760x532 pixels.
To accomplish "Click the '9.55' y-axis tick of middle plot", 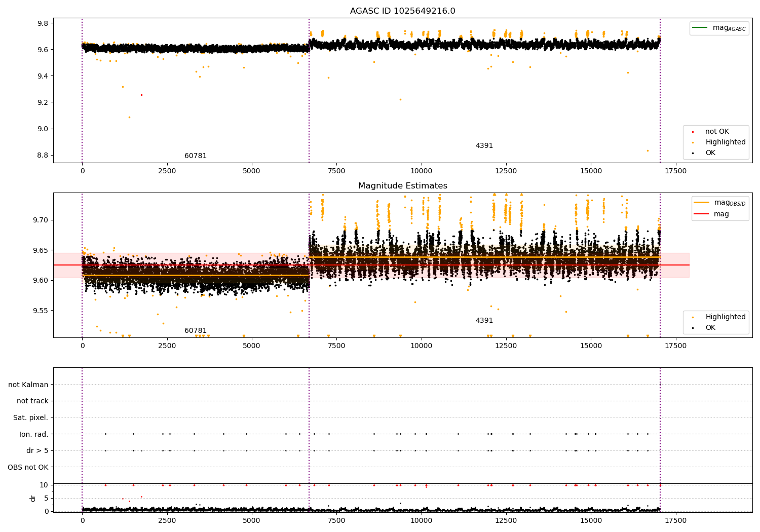I will coord(41,311).
